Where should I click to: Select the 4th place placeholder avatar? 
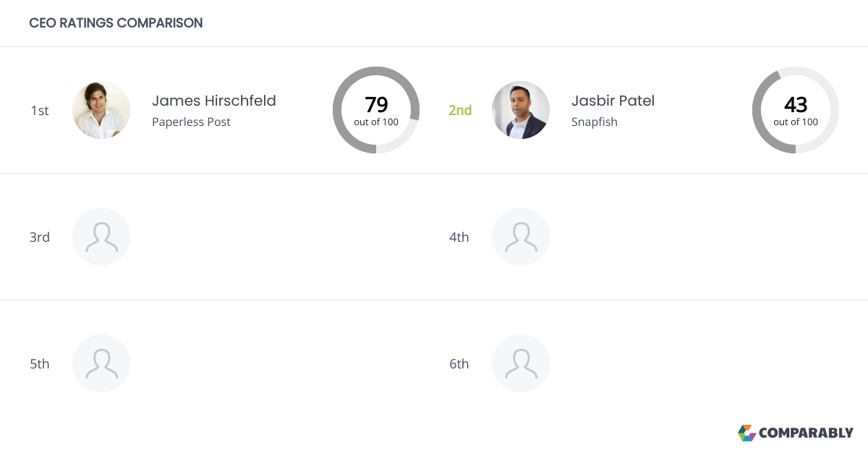click(521, 237)
